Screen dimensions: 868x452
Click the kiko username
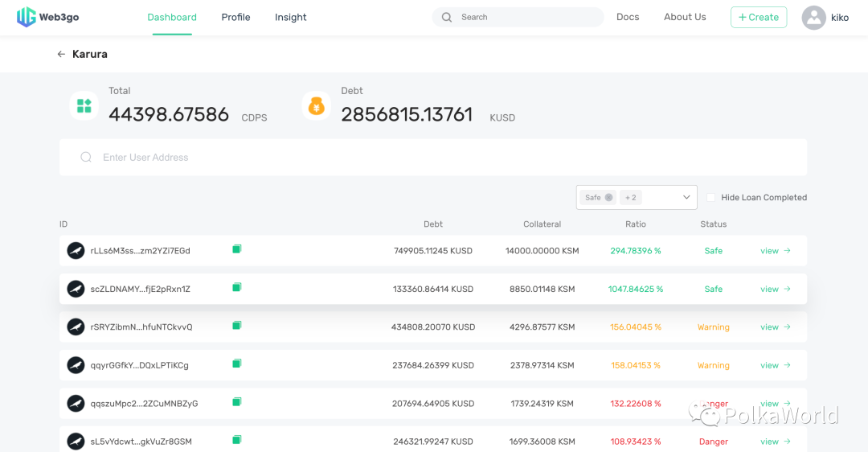click(x=840, y=18)
